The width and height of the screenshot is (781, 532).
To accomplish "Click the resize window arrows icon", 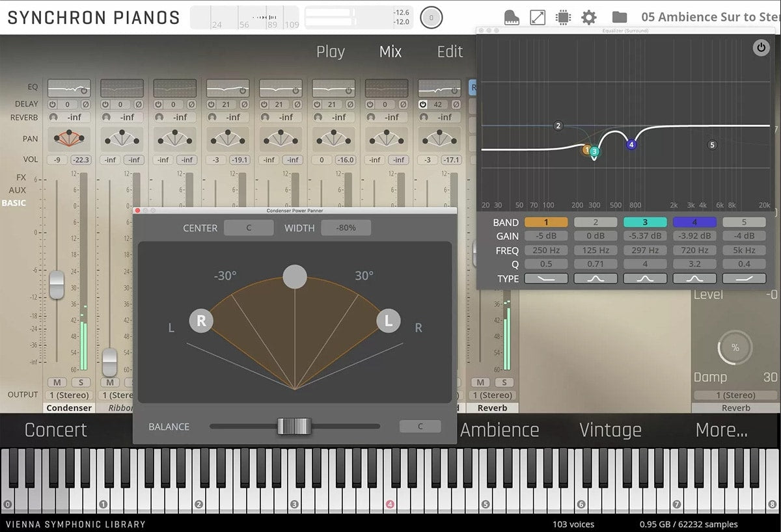I will tap(538, 18).
